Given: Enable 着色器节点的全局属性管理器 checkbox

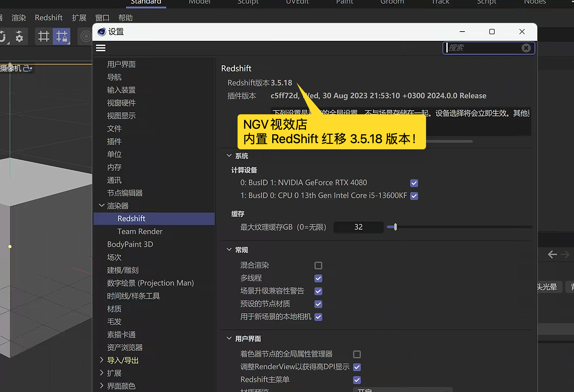Looking at the screenshot, I should click(x=357, y=354).
